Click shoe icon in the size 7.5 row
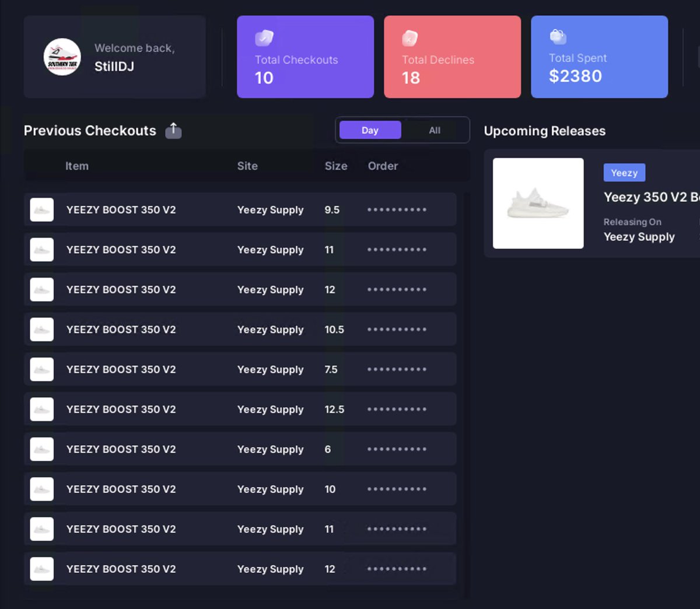This screenshot has width=700, height=609. pyautogui.click(x=42, y=369)
